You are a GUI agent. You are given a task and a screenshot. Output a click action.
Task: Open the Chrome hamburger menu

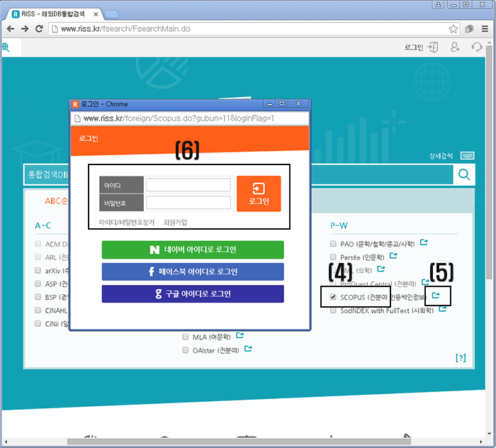(x=485, y=29)
